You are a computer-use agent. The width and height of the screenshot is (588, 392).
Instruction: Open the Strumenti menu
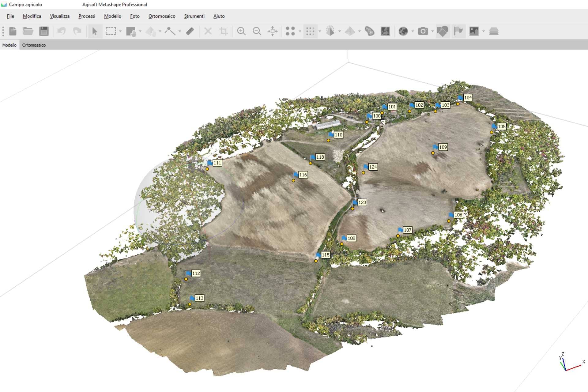coord(194,16)
